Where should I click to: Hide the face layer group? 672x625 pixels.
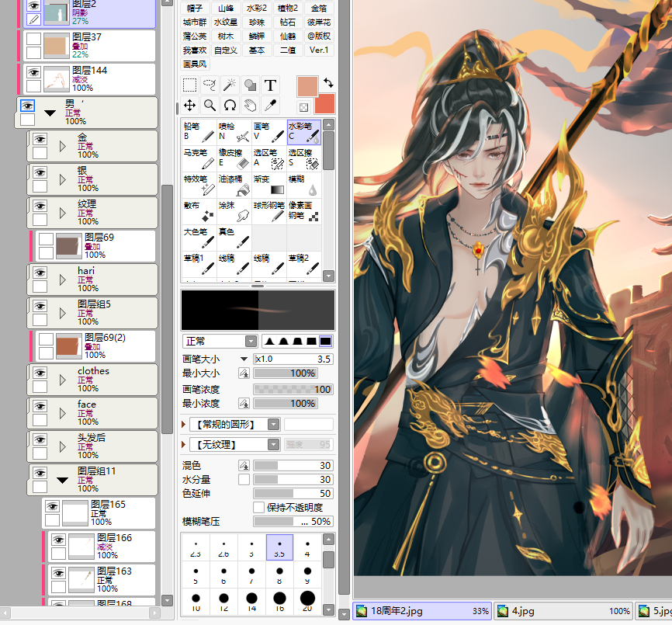40,406
